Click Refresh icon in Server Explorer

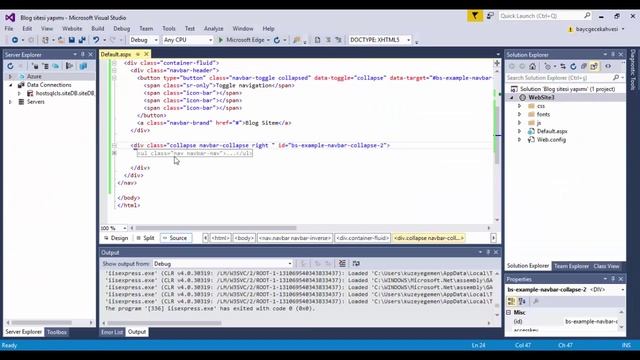pos(10,66)
